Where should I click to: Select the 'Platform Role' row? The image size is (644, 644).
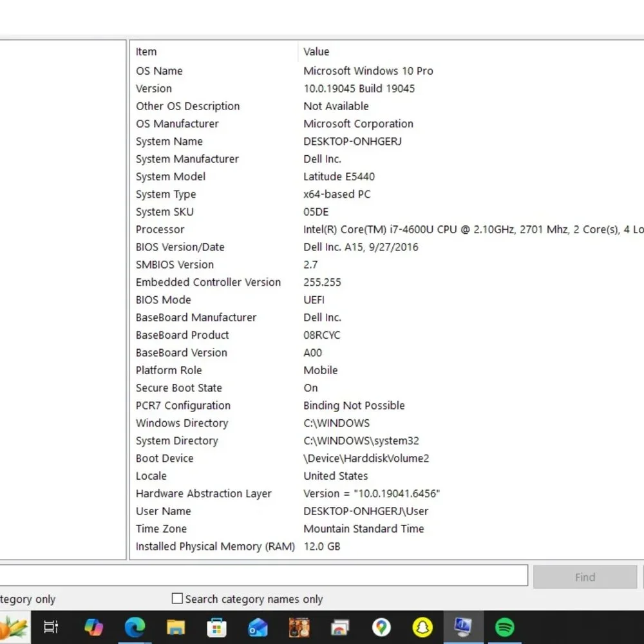(x=169, y=372)
